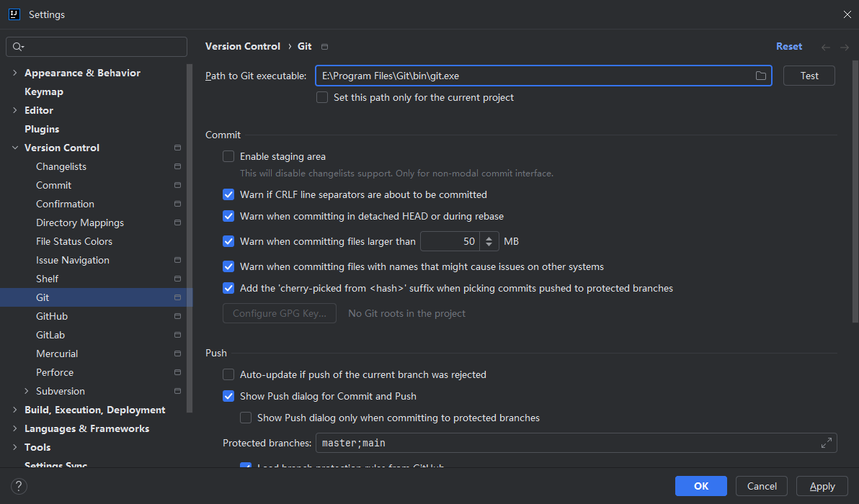Image resolution: width=859 pixels, height=504 pixels.
Task: Expand the Tools section
Action: 15,447
